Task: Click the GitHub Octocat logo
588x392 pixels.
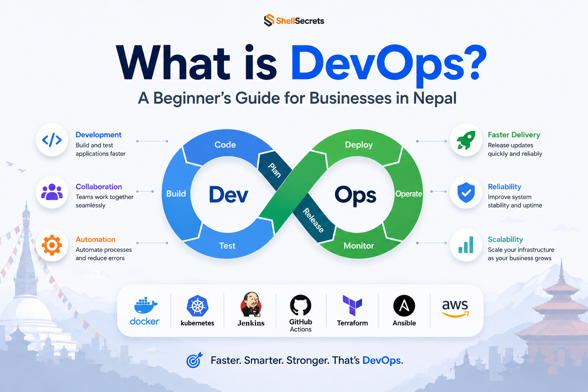Action: pyautogui.click(x=301, y=305)
